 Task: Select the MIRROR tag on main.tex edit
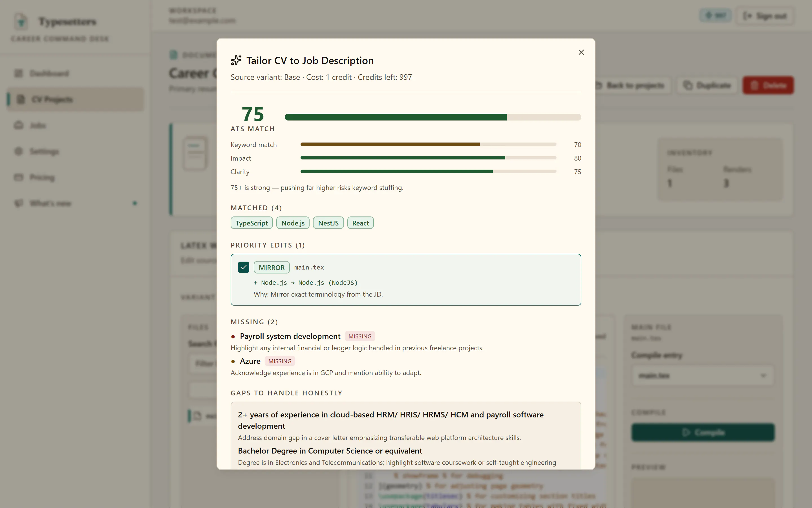(272, 268)
